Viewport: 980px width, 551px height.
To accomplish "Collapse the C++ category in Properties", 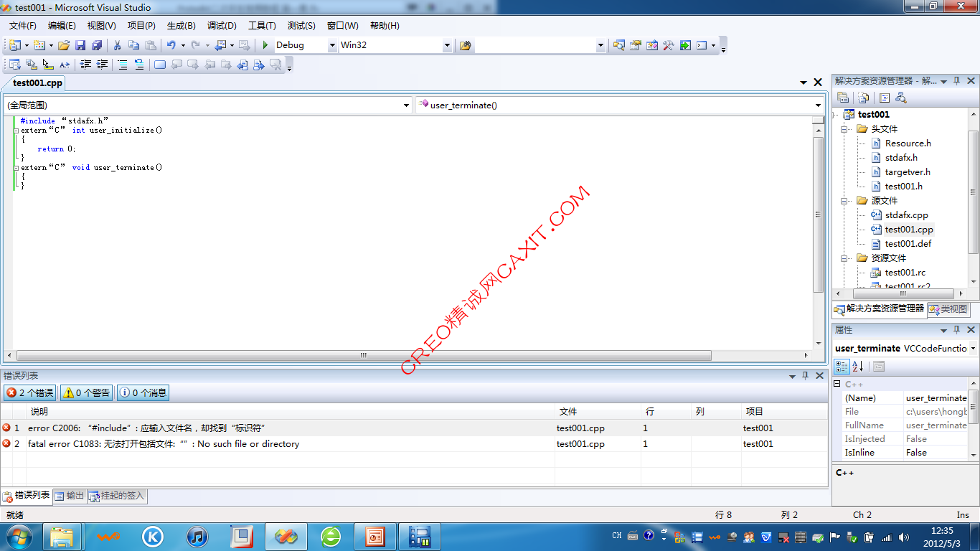I will click(837, 384).
